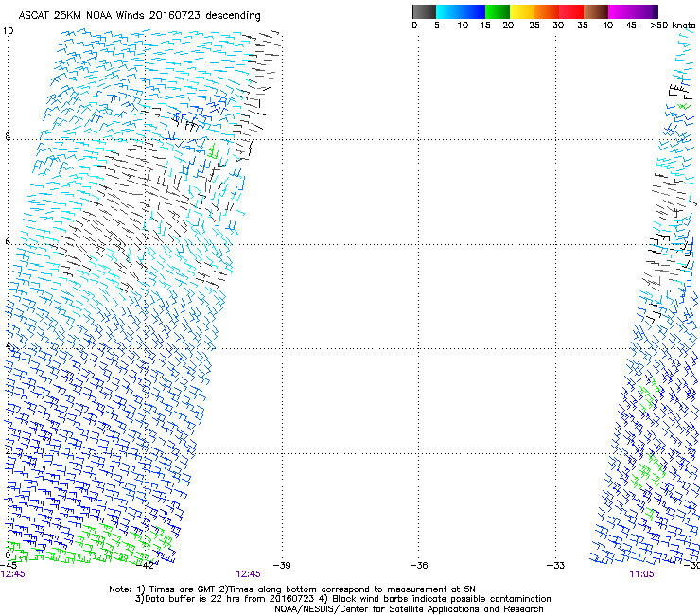Click the legend label '35'
The width and height of the screenshot is (700, 615).
click(x=583, y=25)
